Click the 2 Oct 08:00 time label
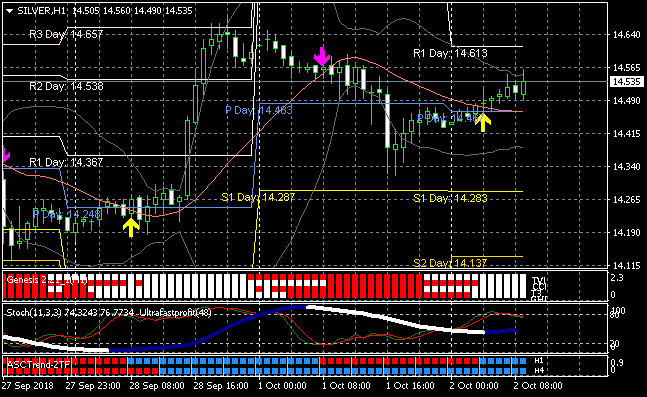This screenshot has width=647, height=397. click(538, 386)
